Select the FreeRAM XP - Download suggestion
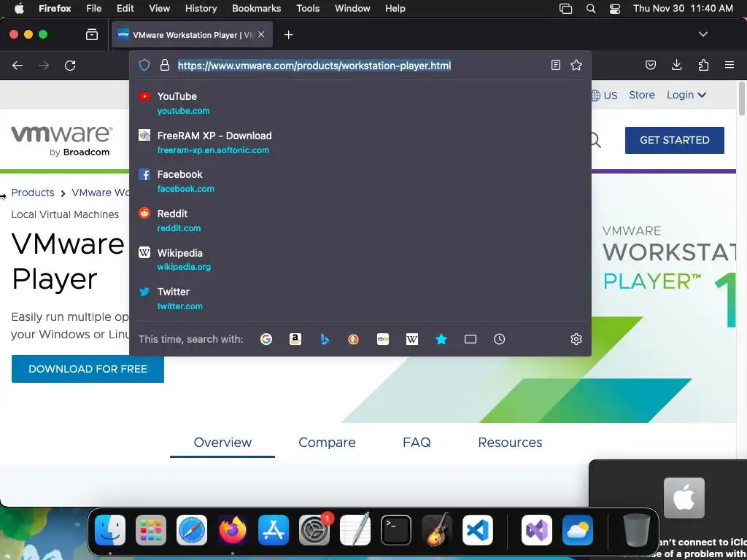 pyautogui.click(x=360, y=142)
